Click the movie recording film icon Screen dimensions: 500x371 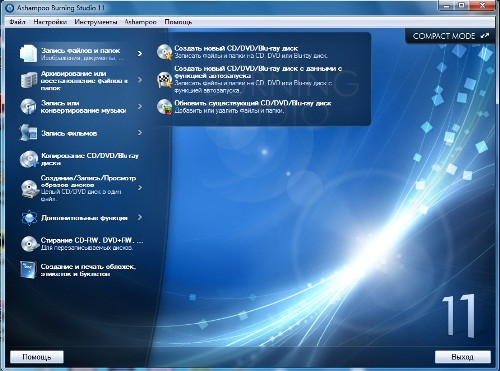29,133
